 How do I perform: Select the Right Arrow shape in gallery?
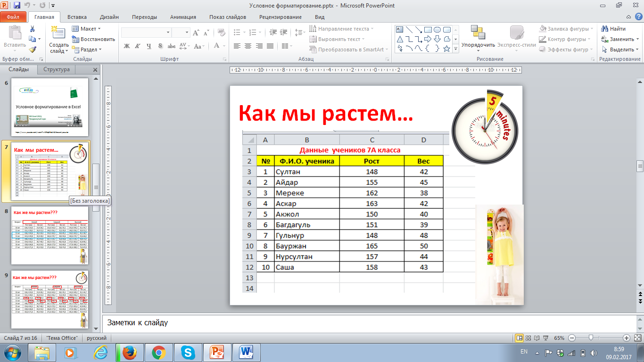pos(428,39)
